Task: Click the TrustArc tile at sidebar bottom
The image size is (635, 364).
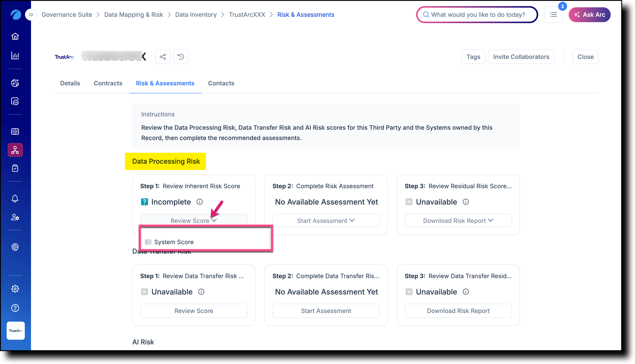Action: pyautogui.click(x=16, y=330)
